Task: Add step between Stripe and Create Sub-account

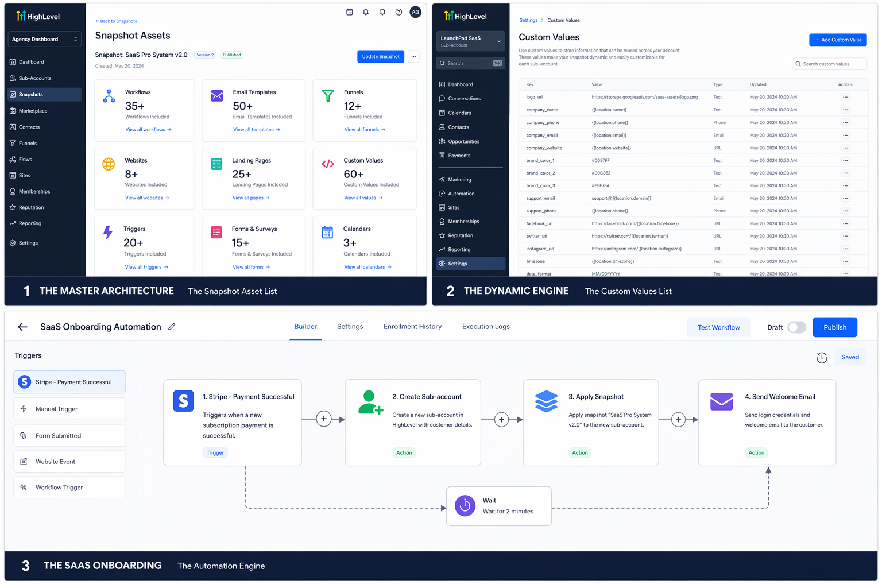Action: pyautogui.click(x=324, y=419)
